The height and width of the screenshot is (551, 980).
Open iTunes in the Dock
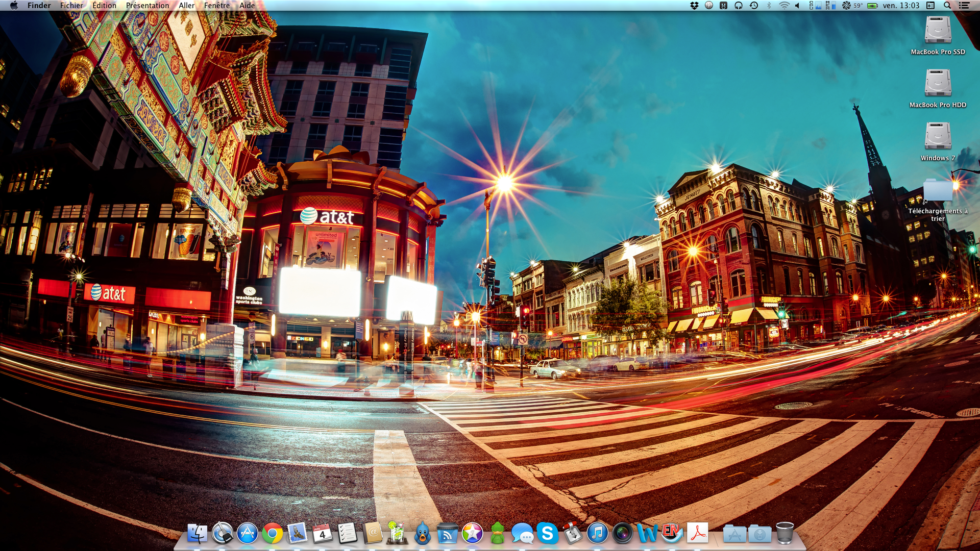597,534
